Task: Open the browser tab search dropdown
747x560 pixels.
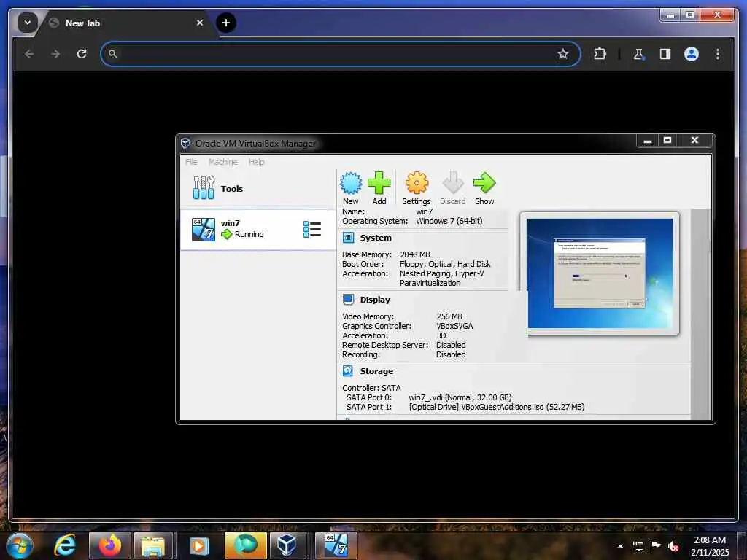Action: (27, 23)
